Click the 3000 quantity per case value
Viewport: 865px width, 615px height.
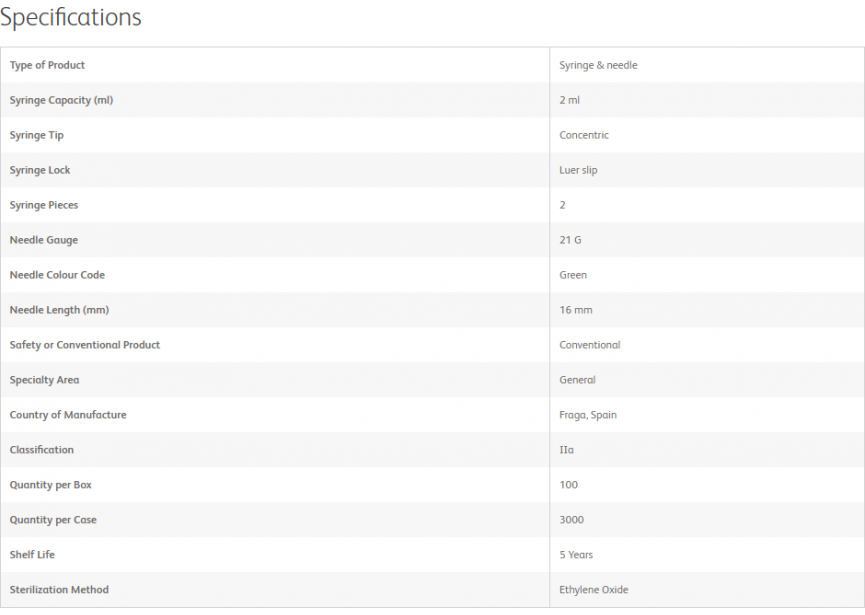[x=571, y=520]
